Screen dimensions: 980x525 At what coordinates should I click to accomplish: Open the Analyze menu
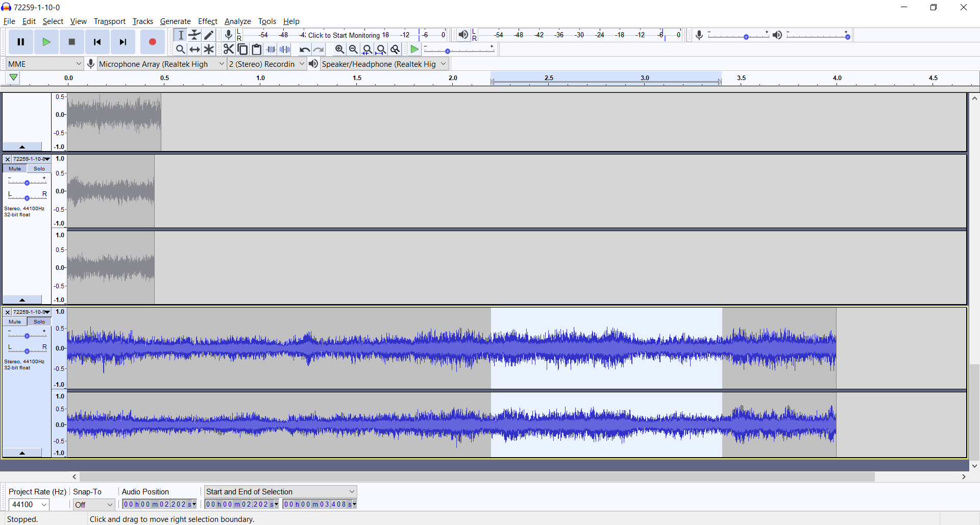pyautogui.click(x=237, y=21)
